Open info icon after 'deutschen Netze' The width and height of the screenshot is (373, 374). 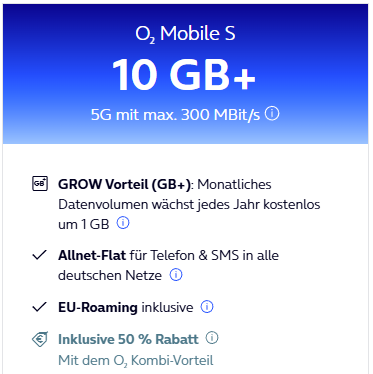point(176,275)
